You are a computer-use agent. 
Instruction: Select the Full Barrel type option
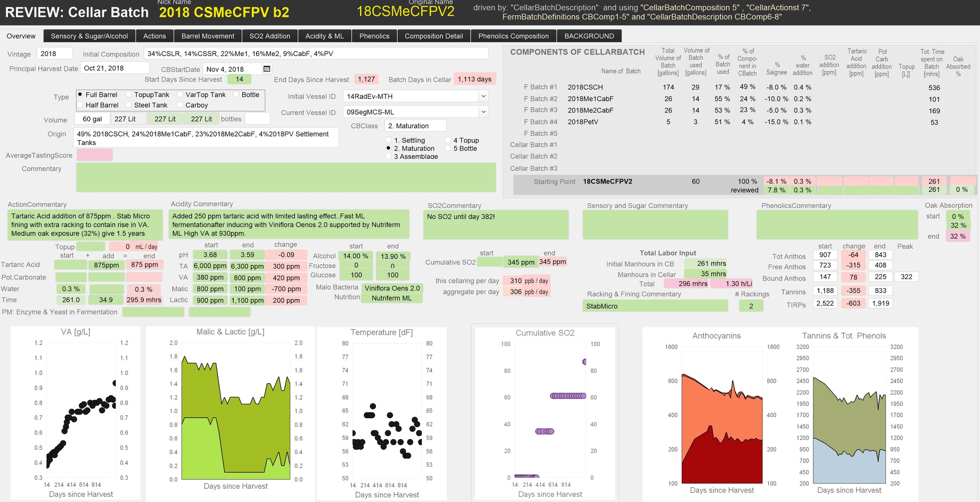80,95
